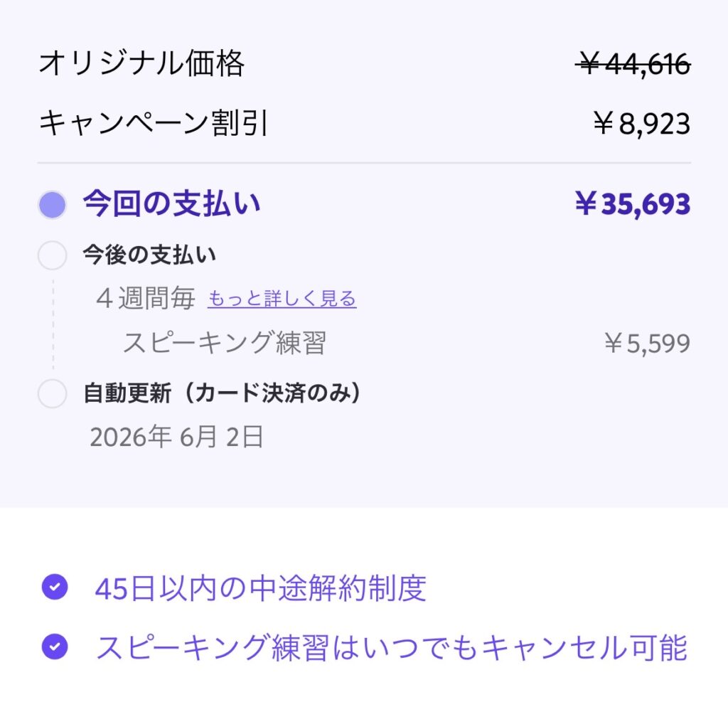
Task: Click the オリジナル価格 label
Action: [141, 64]
